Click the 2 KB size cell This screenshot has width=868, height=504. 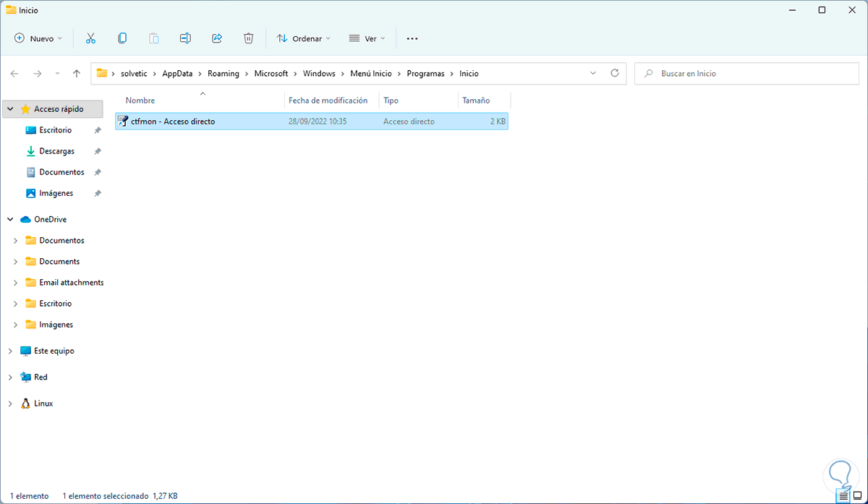click(x=498, y=121)
